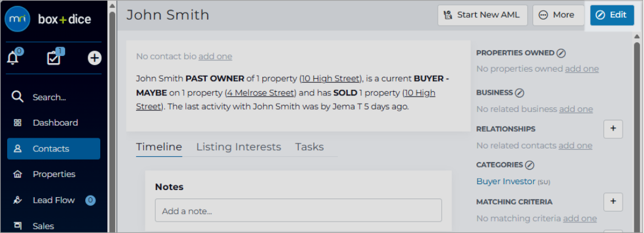Edit Properties Owned with pencil icon

pos(561,53)
